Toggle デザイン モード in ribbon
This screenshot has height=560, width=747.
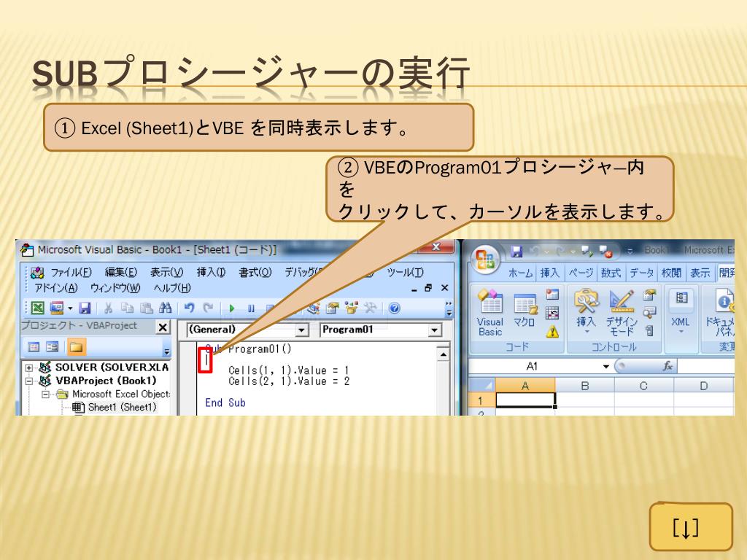pyautogui.click(x=622, y=313)
